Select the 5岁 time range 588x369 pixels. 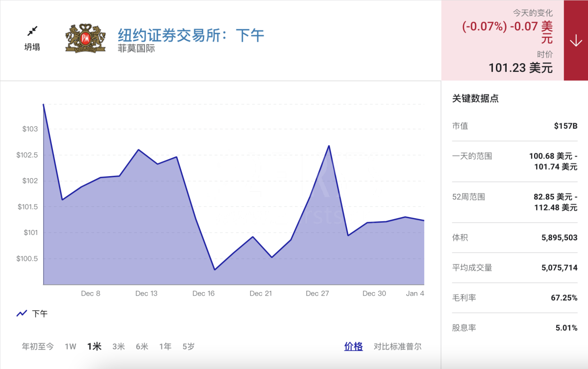[x=188, y=346]
